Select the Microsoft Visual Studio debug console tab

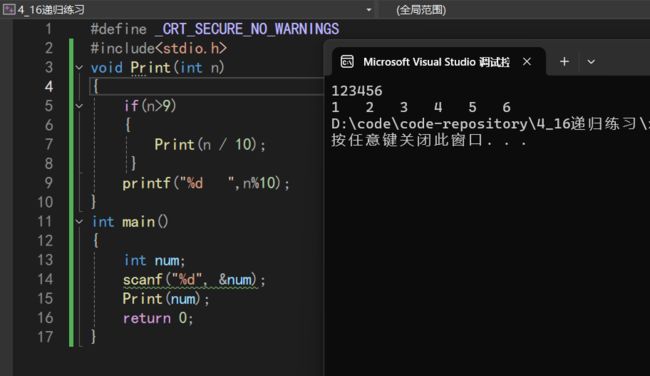pyautogui.click(x=437, y=62)
